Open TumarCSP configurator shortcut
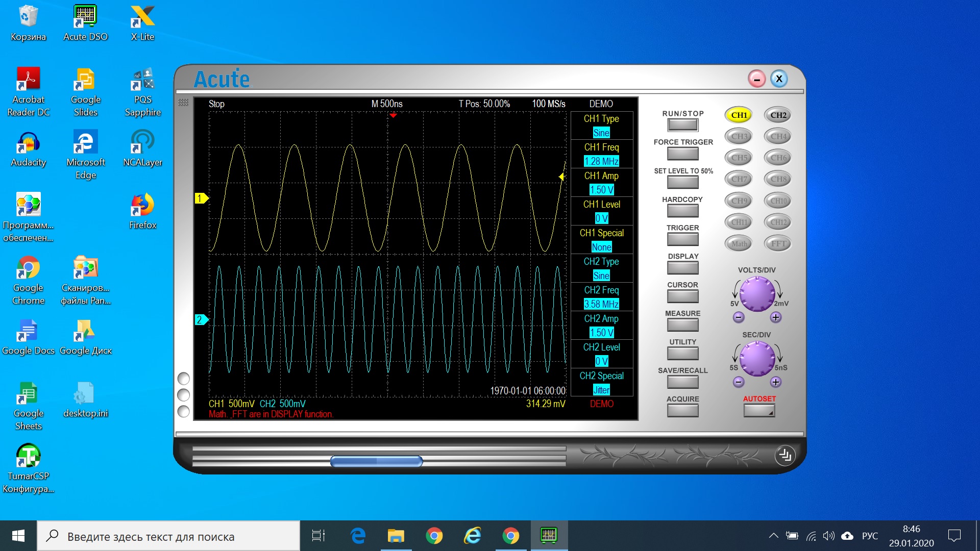 point(28,469)
